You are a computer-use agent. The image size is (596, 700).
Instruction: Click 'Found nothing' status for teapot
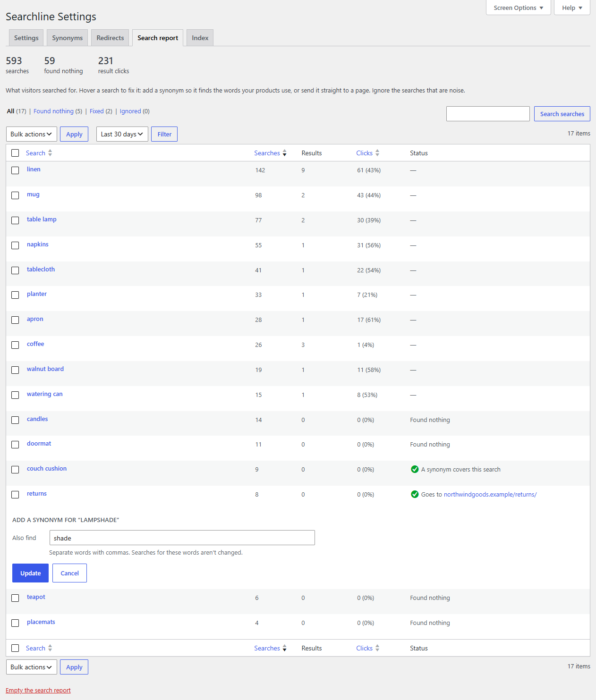click(430, 598)
